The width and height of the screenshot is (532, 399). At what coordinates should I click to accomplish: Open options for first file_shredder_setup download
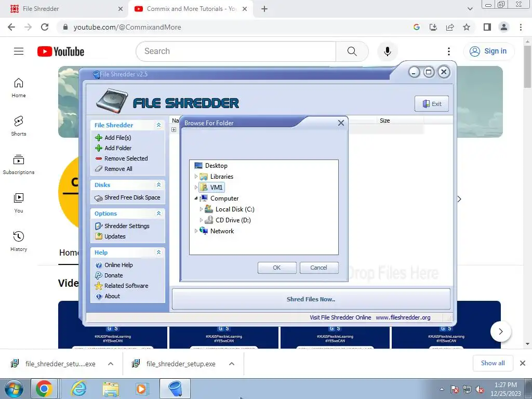(x=111, y=364)
